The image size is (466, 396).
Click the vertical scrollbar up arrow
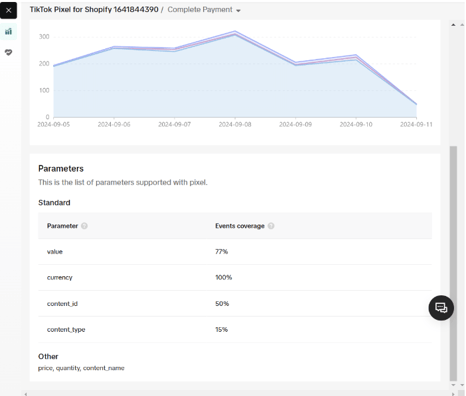click(453, 25)
